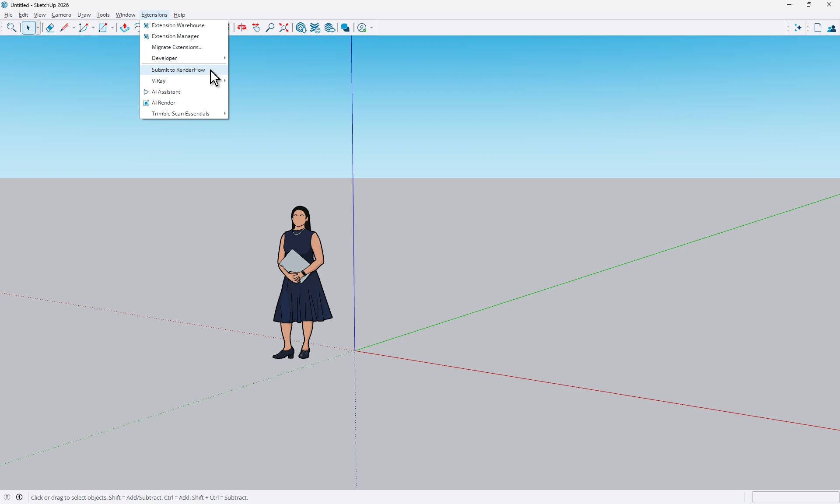Choose the Eraser tool
Viewport: 840px width, 504px height.
coord(50,28)
